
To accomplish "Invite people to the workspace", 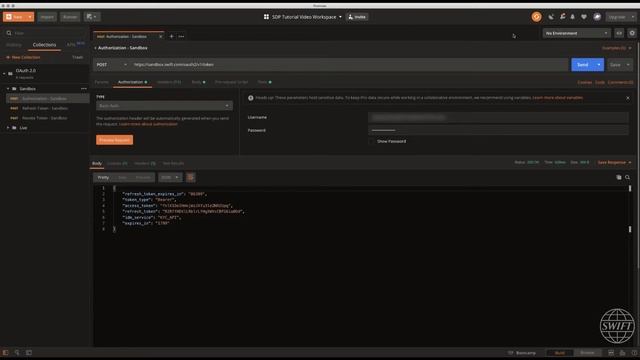I will tap(357, 17).
